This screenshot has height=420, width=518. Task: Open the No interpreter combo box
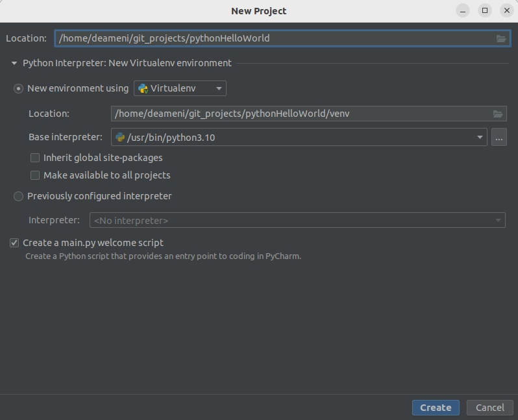[x=297, y=221]
